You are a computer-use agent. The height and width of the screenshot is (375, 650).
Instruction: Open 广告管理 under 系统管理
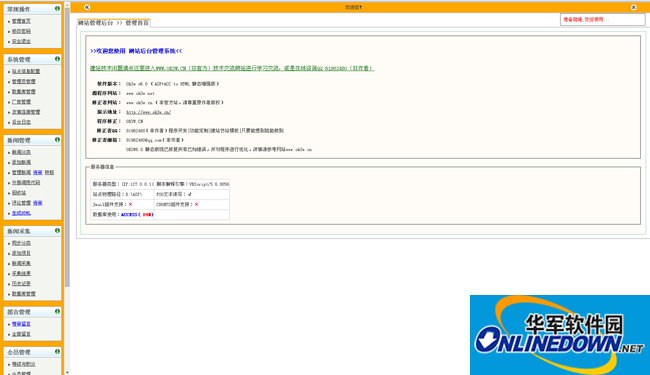pos(21,102)
